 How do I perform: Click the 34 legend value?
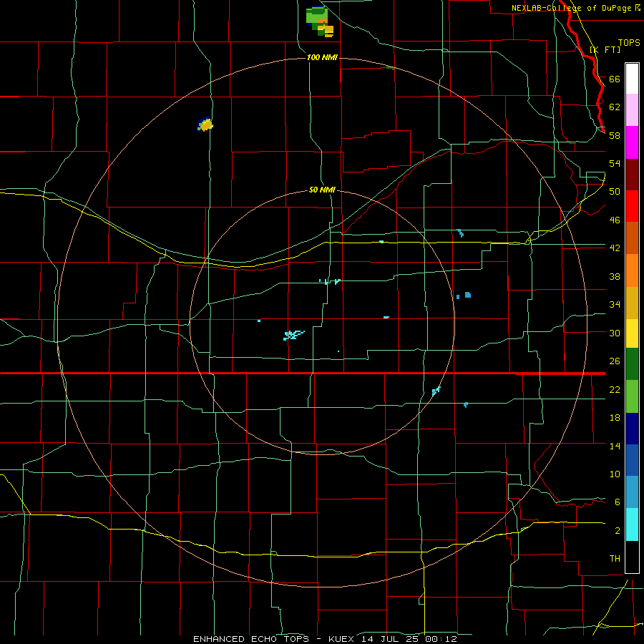click(x=615, y=305)
